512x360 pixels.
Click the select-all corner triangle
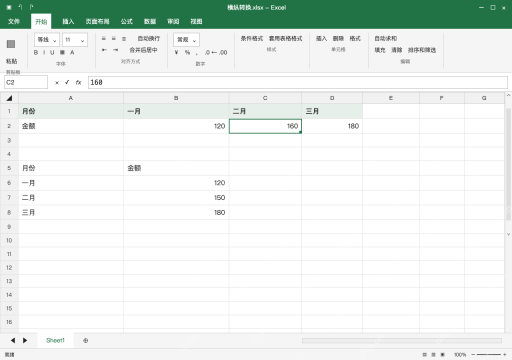[9, 98]
